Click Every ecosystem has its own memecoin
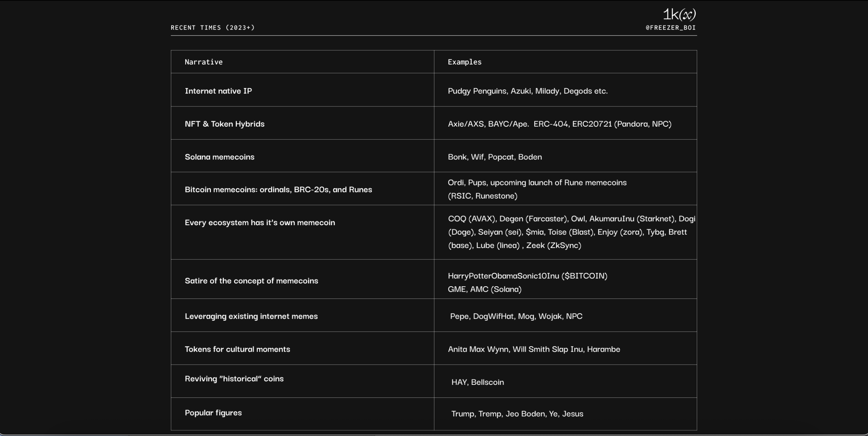 pyautogui.click(x=260, y=222)
